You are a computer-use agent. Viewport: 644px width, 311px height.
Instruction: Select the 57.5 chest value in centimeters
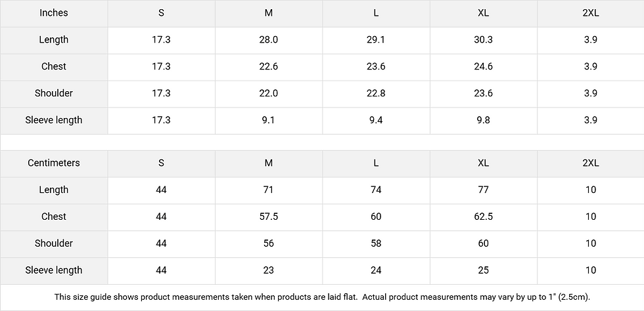[x=268, y=217]
